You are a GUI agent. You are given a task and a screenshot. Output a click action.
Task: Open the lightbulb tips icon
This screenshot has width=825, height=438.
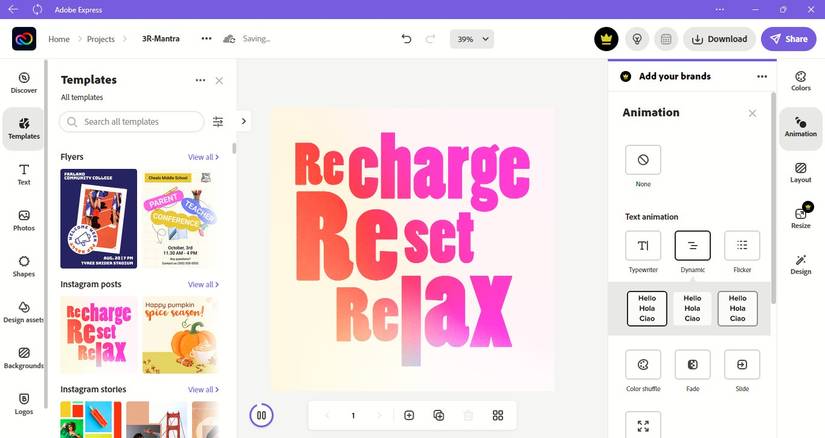pos(637,39)
